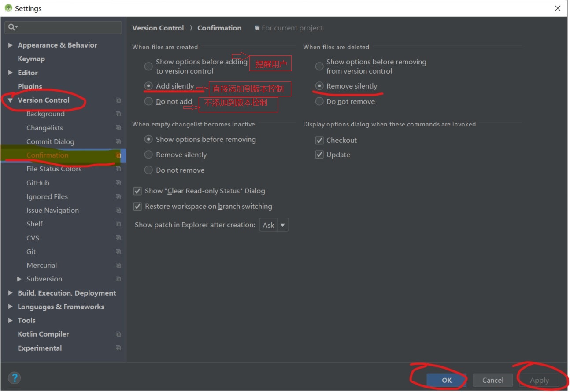Click the OK button
The height and width of the screenshot is (392, 570).
[x=447, y=380]
